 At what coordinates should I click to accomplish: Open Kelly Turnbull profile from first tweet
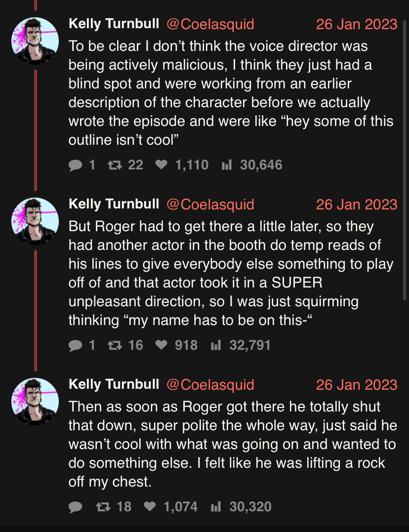(114, 24)
